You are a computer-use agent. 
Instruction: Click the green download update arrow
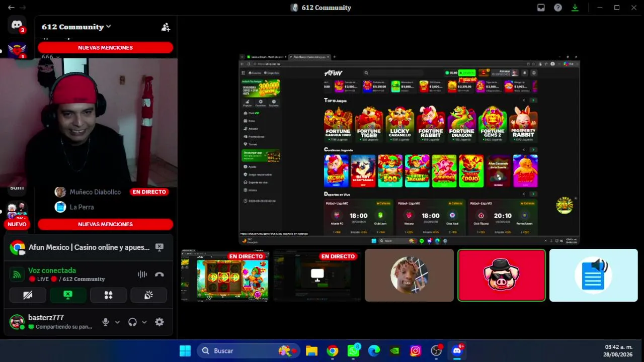(575, 8)
